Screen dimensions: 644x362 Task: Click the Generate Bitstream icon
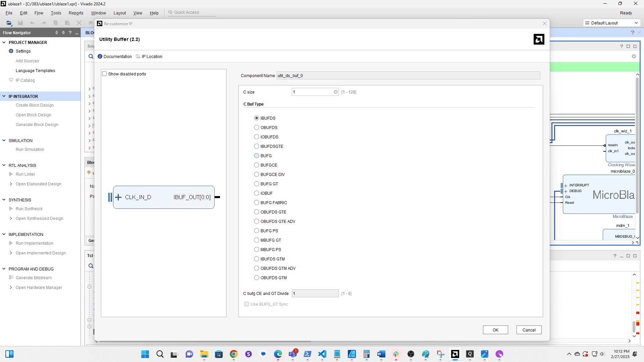pos(11,278)
